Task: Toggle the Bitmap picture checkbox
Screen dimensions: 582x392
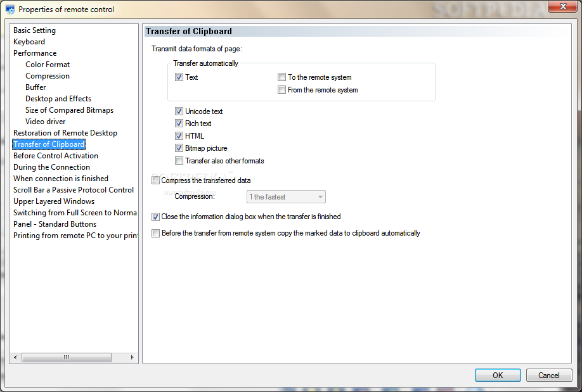Action: pyautogui.click(x=179, y=148)
